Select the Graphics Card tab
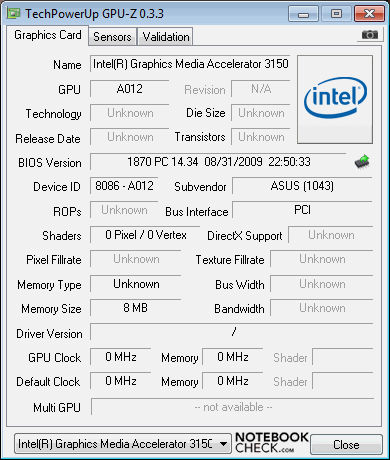Viewport: 390px width, 460px height. click(x=48, y=35)
